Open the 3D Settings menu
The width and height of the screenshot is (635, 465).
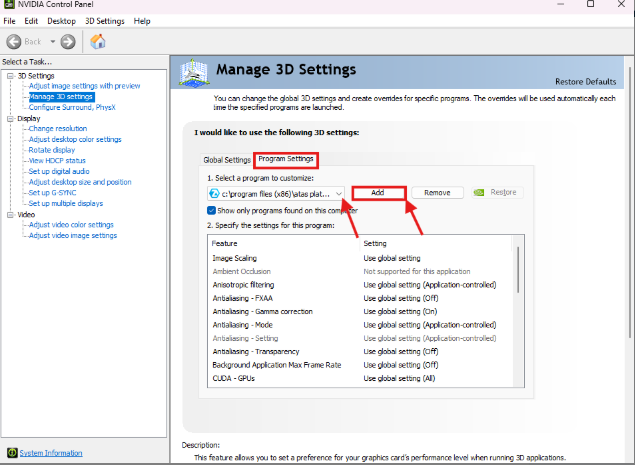click(104, 21)
